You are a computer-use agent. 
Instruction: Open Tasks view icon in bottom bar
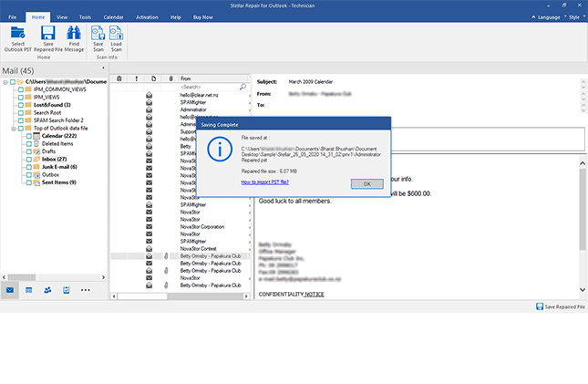tap(67, 290)
